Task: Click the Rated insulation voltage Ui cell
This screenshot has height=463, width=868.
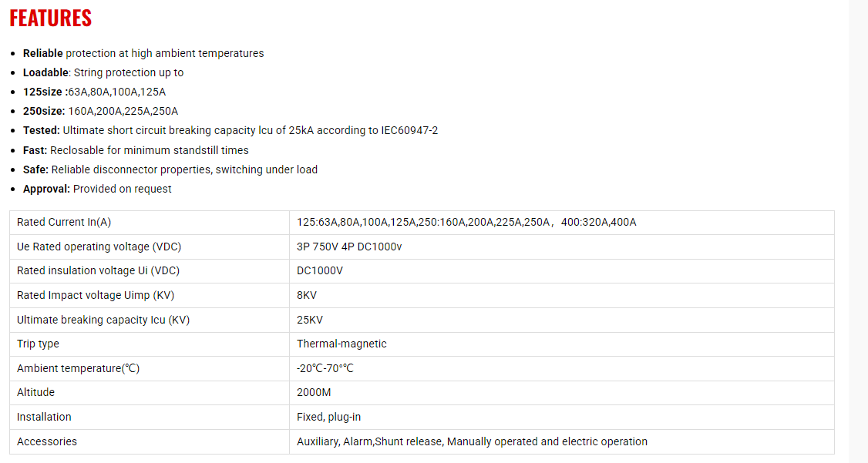Action: click(98, 271)
